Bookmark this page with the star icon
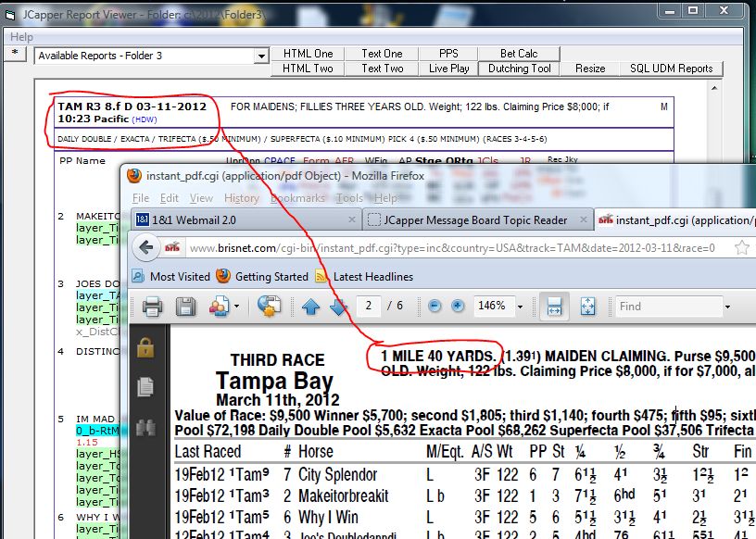Image resolution: width=756 pixels, height=539 pixels. coord(741,248)
